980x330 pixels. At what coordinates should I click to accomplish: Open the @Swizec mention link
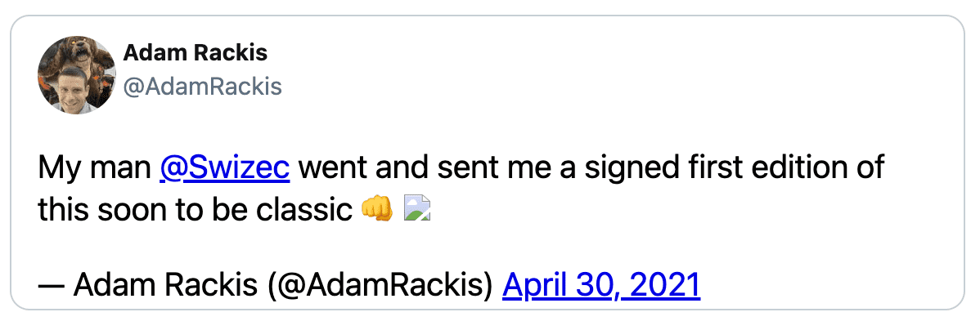[225, 169]
